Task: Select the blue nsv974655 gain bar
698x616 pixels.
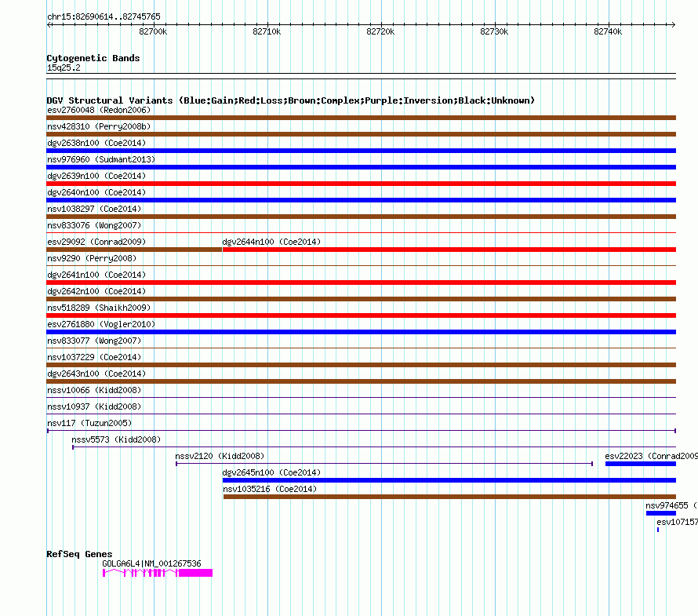Action: (x=661, y=513)
